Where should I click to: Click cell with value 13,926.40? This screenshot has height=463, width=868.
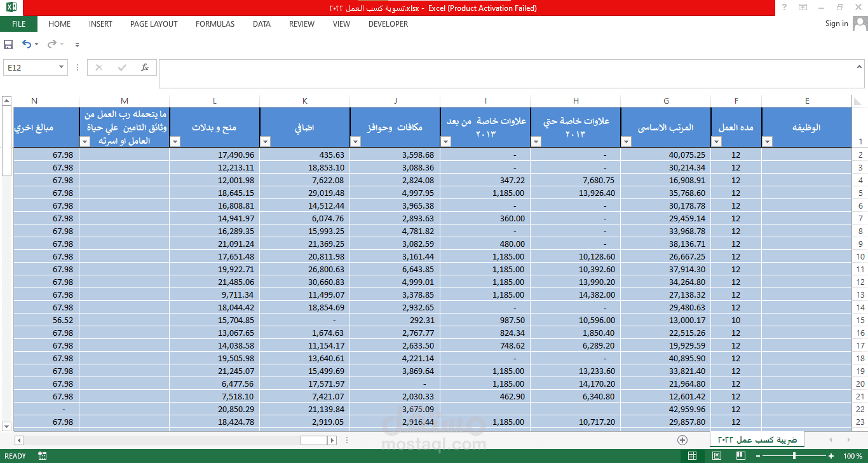click(576, 193)
